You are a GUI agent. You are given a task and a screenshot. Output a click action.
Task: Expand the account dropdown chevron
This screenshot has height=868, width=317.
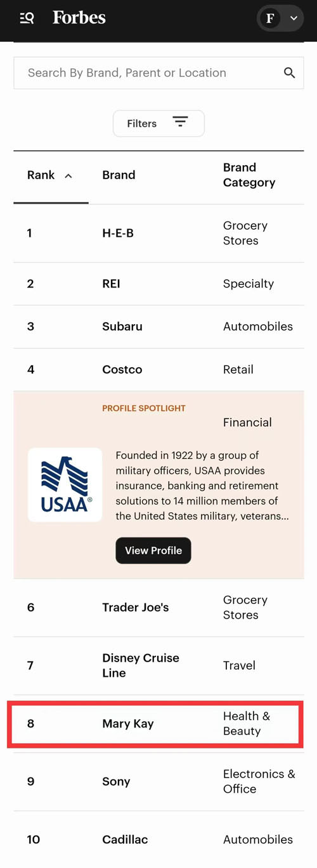(x=294, y=18)
